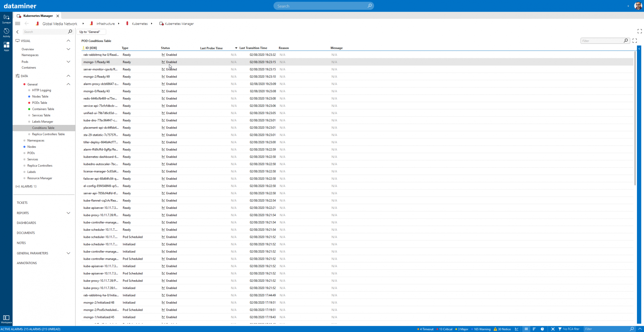Click the sidebar collapse chevron next to search

coord(18,32)
